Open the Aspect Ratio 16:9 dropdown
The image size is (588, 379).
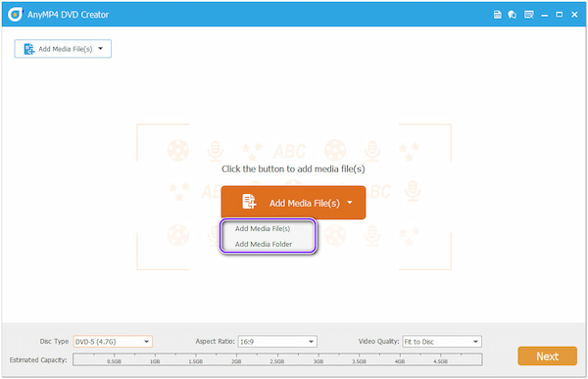[277, 342]
